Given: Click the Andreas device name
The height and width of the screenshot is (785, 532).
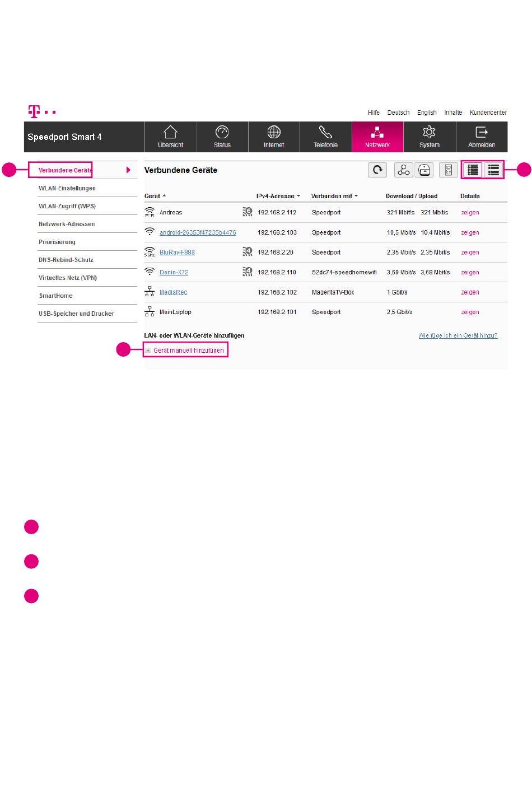Looking at the screenshot, I should (x=171, y=213).
